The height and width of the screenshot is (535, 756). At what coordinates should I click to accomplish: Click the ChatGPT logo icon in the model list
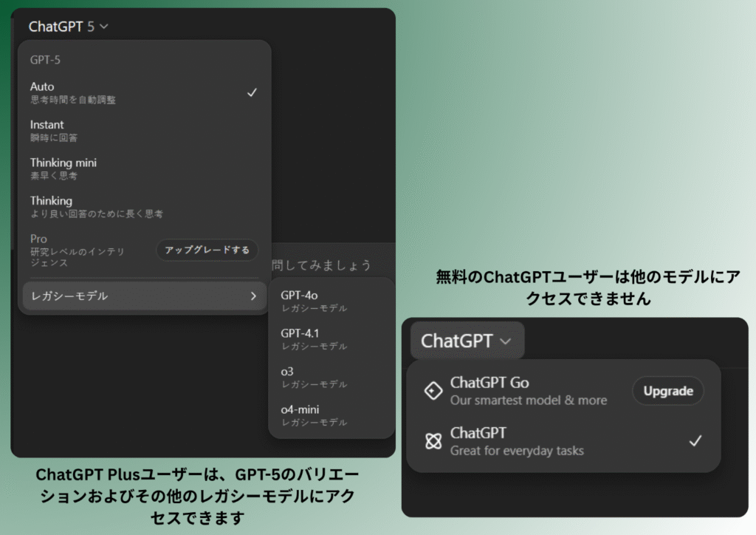[433, 440]
